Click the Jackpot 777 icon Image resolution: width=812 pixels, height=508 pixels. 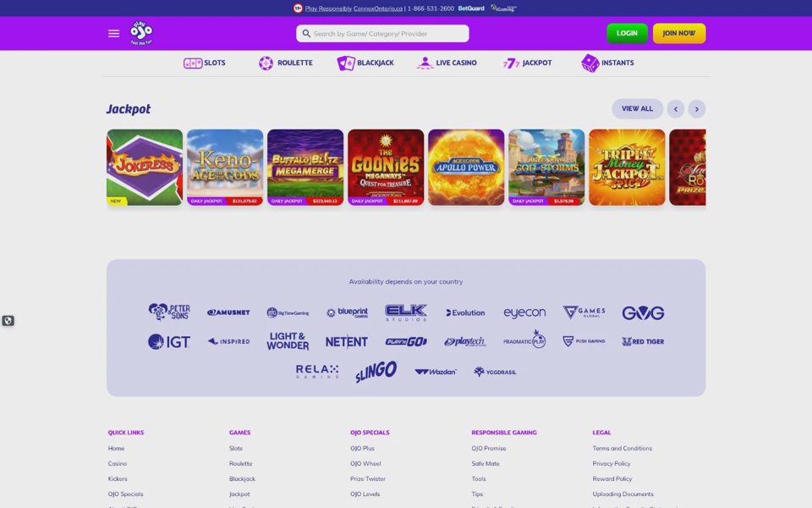click(x=511, y=63)
